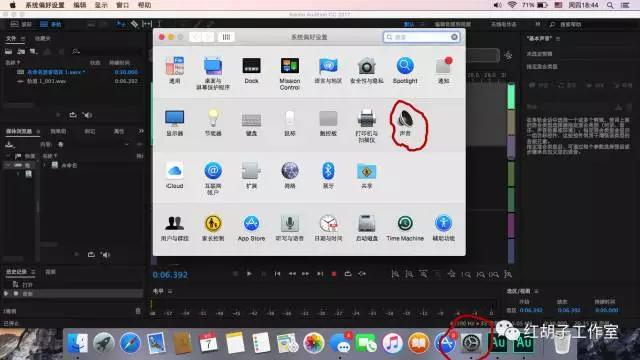Open Date & Time preferences

pos(328,228)
